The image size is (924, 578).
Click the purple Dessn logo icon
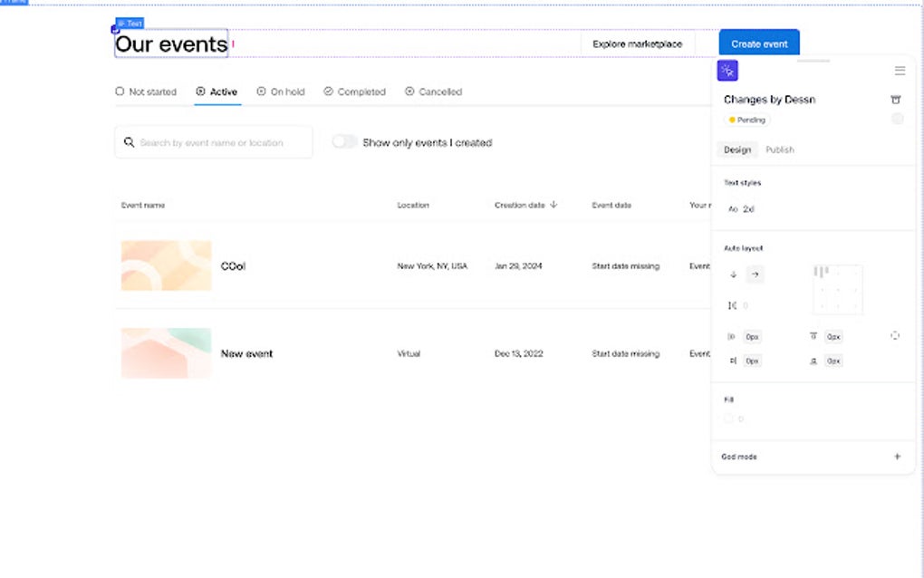pos(727,71)
